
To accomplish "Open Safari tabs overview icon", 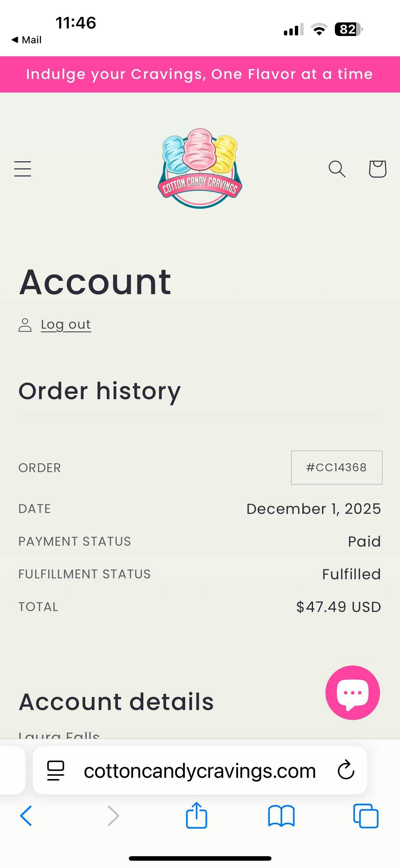I will 365,816.
